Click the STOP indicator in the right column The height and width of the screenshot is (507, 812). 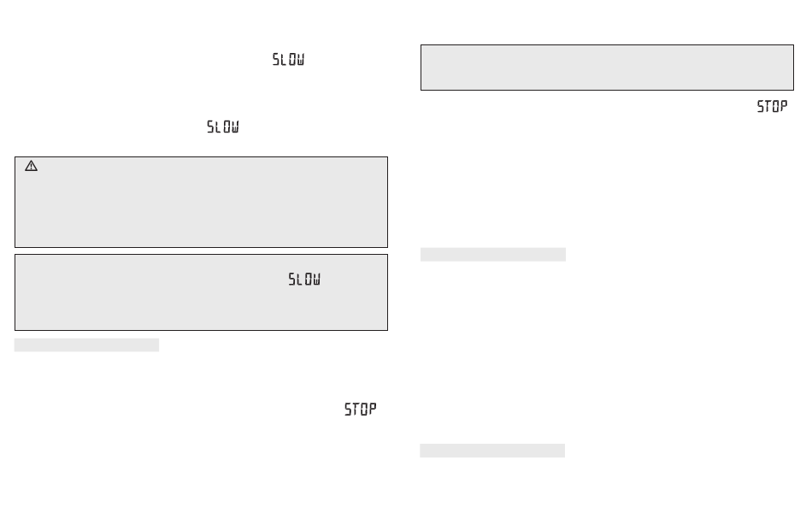tap(772, 106)
